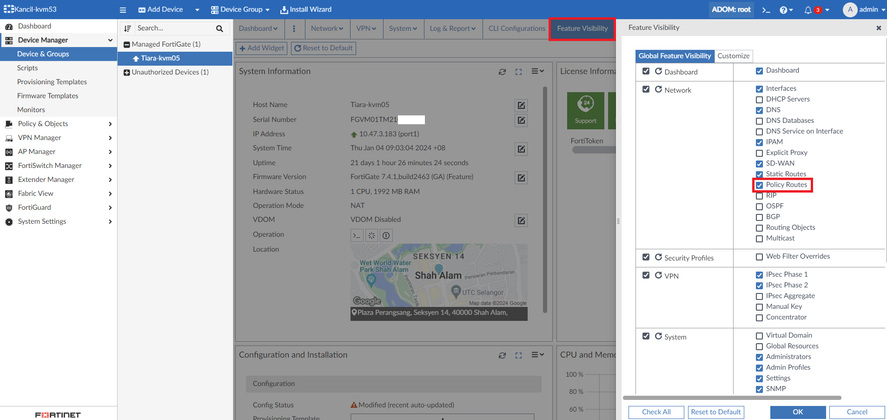Click the sort icon beside device search
The height and width of the screenshot is (420, 887).
click(127, 28)
